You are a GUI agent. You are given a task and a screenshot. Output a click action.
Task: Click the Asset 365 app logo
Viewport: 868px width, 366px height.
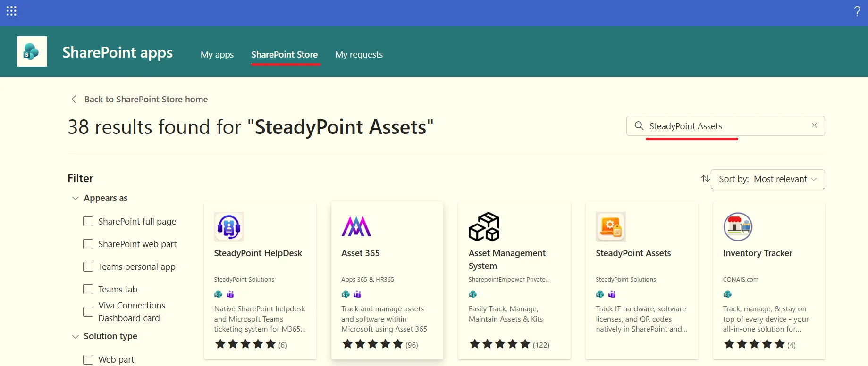356,227
